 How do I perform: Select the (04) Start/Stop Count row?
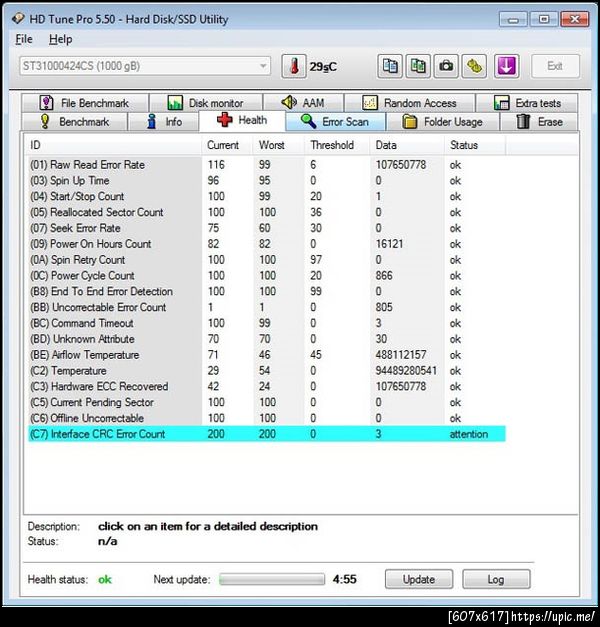(267, 196)
